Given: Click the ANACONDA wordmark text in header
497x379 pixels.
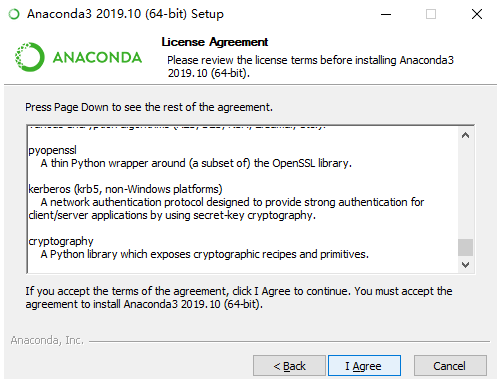Looking at the screenshot, I should point(97,58).
